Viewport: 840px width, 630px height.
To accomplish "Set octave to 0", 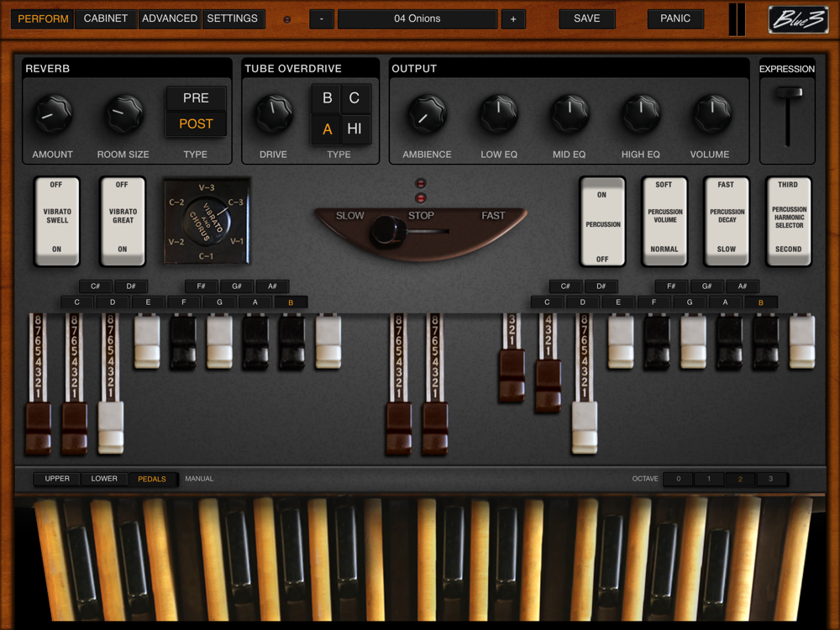I will pos(678,479).
